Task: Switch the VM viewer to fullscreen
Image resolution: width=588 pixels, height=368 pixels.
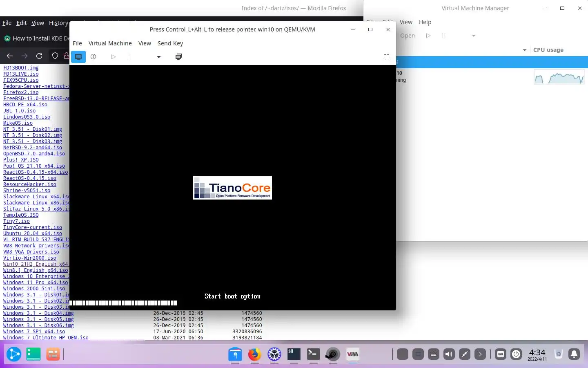Action: tap(386, 57)
